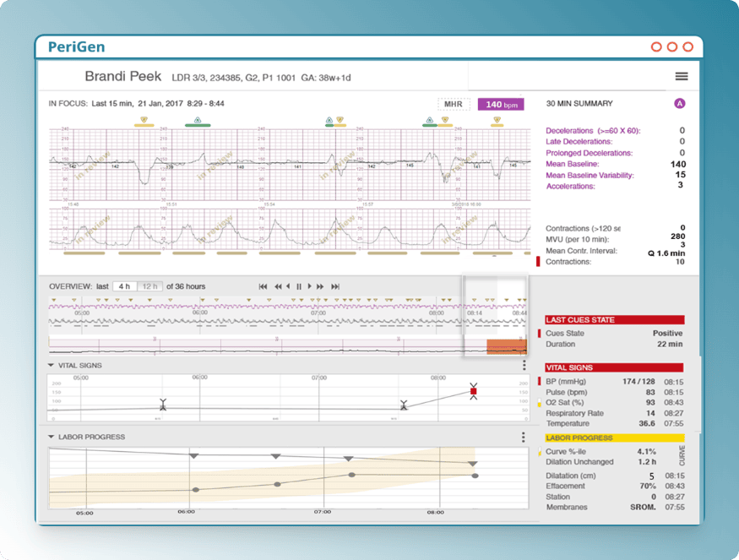Screen dimensions: 739x560
Task: Click the 140 bpm purple button
Action: tap(501, 105)
